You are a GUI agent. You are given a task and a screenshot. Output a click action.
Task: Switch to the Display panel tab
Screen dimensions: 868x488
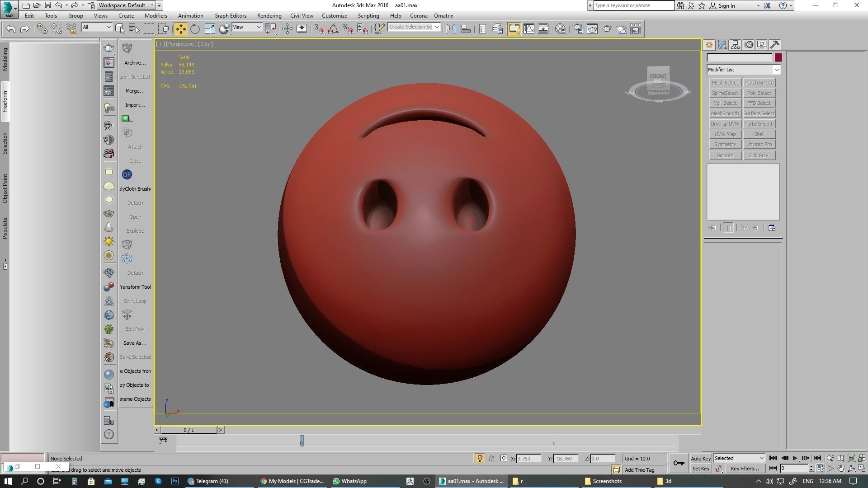762,45
